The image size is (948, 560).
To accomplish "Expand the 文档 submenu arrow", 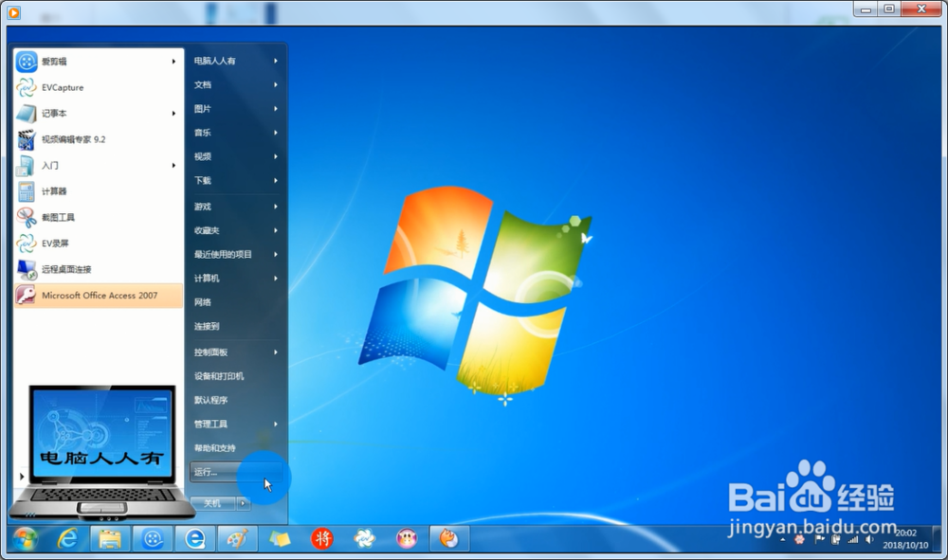I will [x=276, y=84].
